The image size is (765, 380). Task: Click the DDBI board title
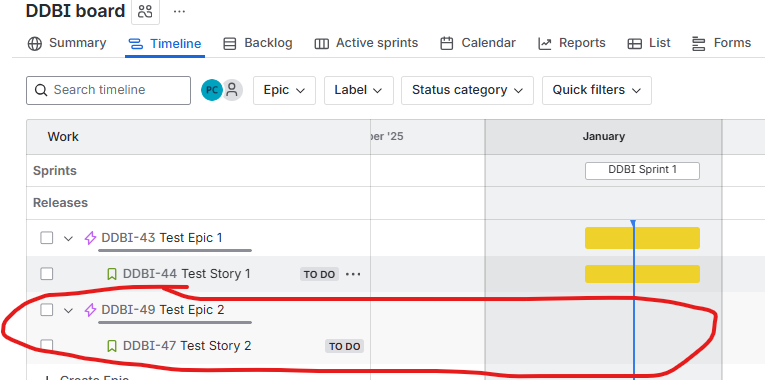[x=76, y=11]
